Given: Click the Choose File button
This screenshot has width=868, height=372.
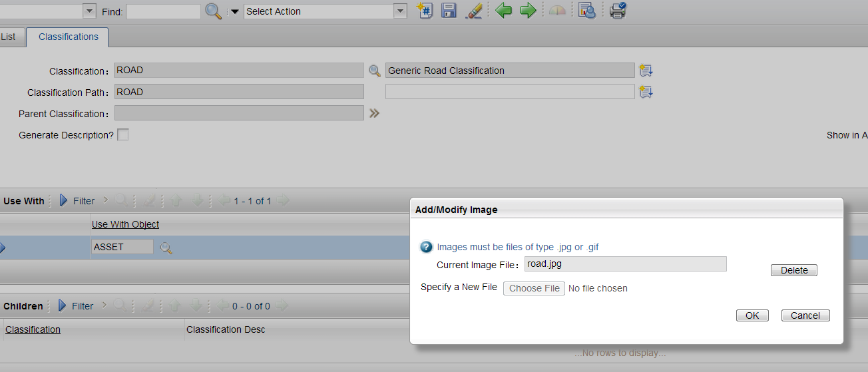Looking at the screenshot, I should (534, 288).
